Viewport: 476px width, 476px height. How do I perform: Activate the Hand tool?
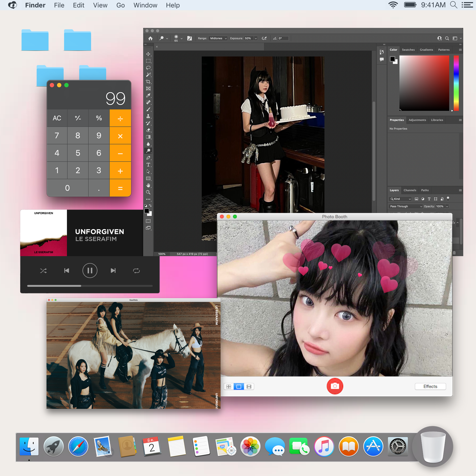point(148,185)
